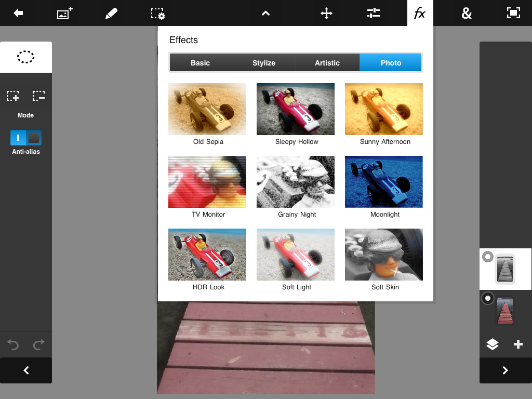Toggle visibility of the red dock layer
Screen dimensions: 532x399
(487, 298)
